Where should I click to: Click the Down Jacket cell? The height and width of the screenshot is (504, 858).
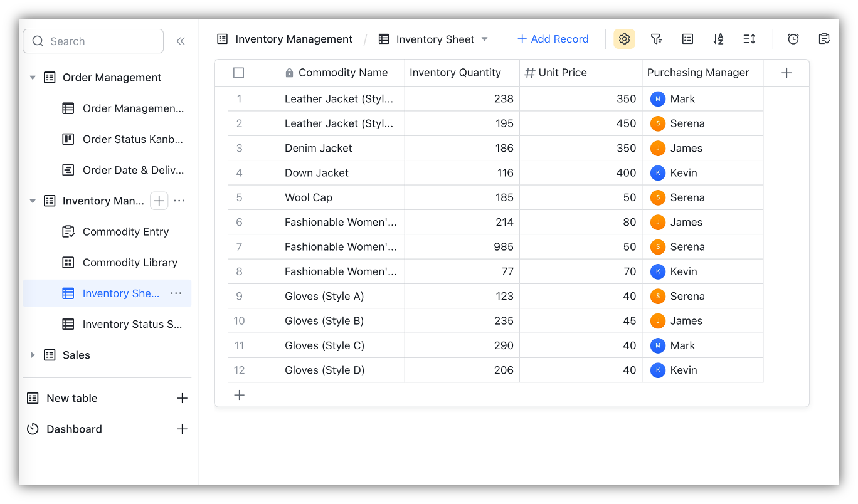tap(342, 173)
